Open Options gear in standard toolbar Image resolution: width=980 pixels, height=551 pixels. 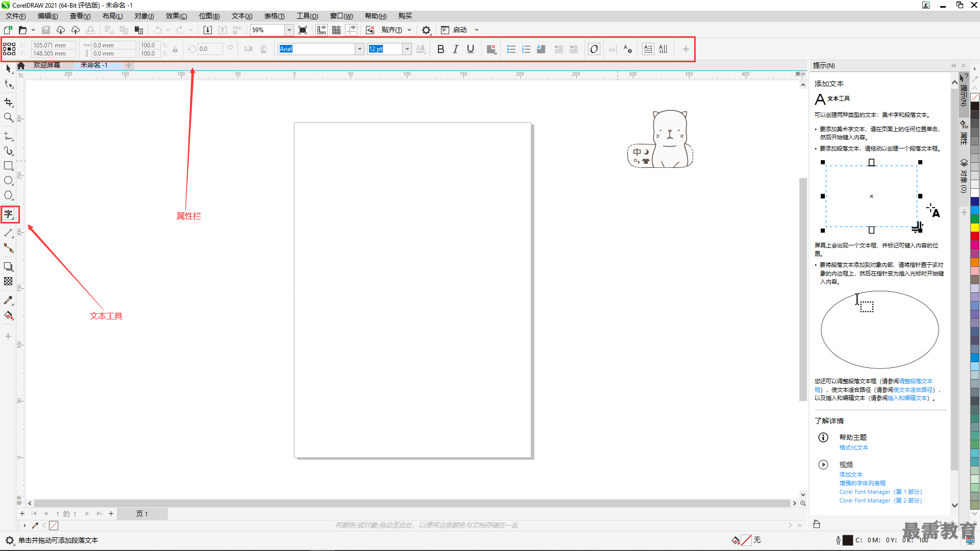tap(426, 30)
